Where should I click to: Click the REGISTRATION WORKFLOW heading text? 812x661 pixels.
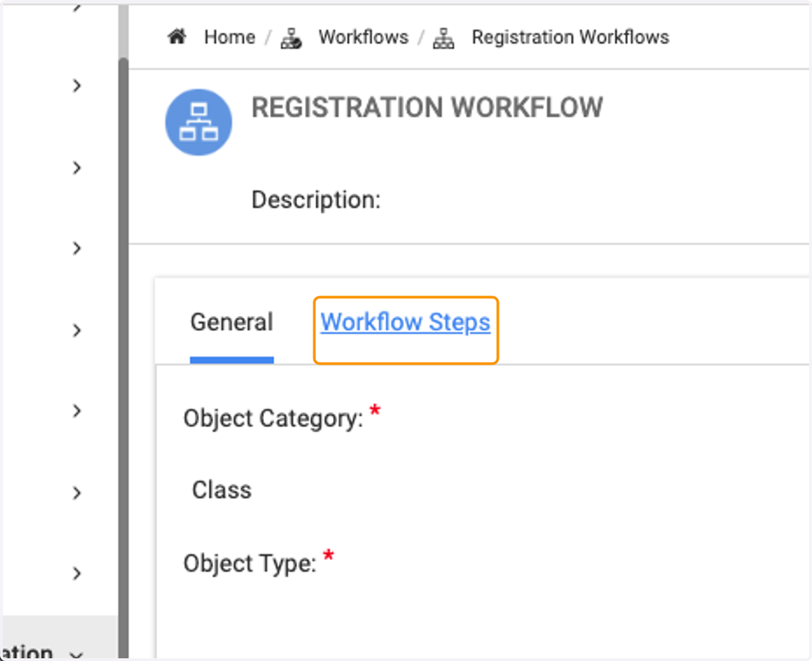click(x=427, y=108)
